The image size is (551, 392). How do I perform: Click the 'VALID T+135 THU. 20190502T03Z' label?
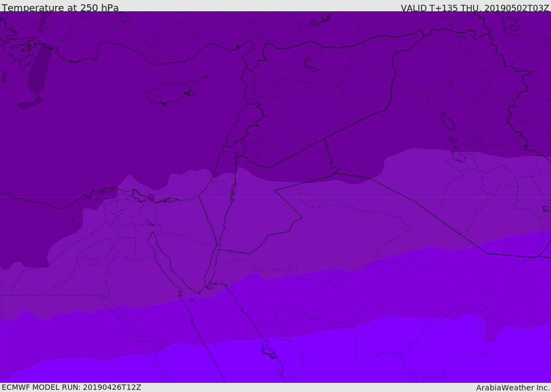[x=475, y=8]
